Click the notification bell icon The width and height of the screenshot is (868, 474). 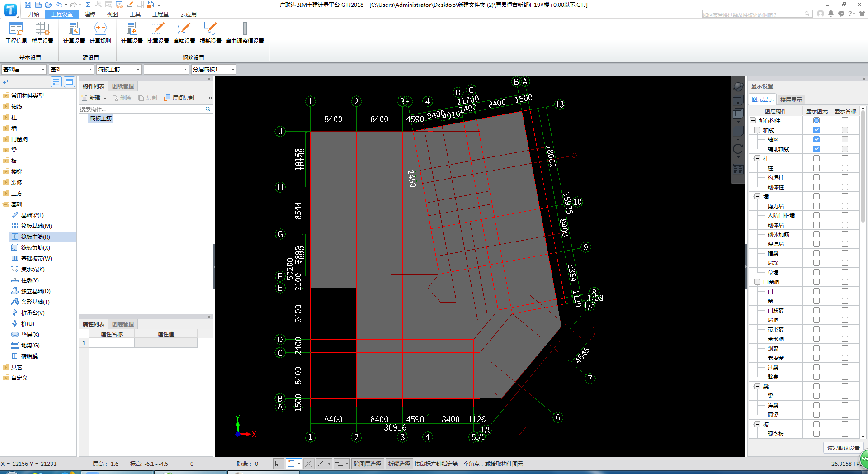click(x=831, y=14)
